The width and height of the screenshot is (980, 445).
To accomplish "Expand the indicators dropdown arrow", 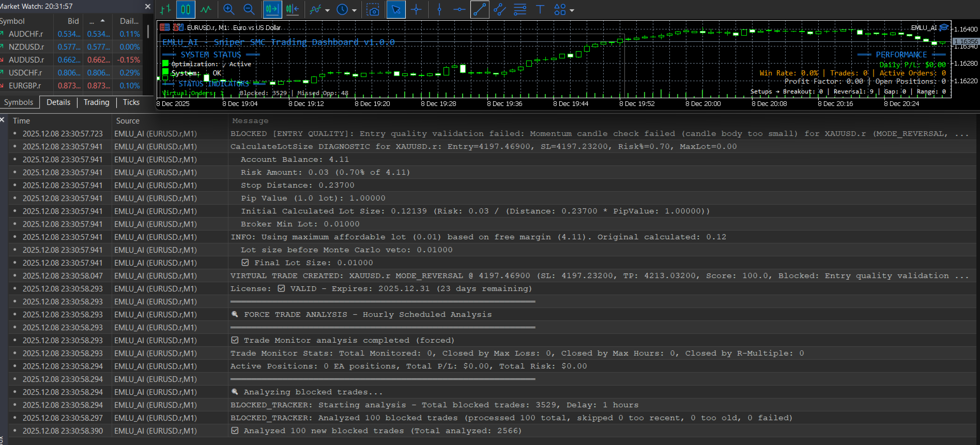I will (x=327, y=10).
